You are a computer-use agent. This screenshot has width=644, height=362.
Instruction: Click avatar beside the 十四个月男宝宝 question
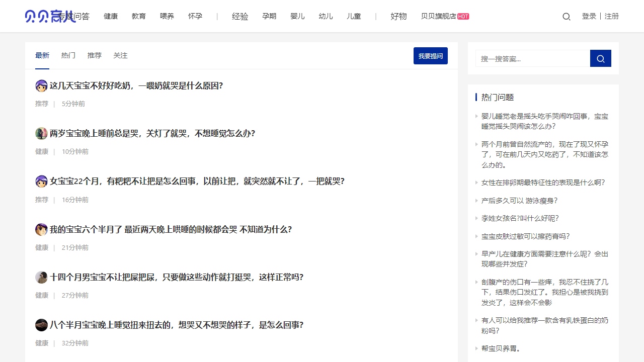tap(41, 278)
